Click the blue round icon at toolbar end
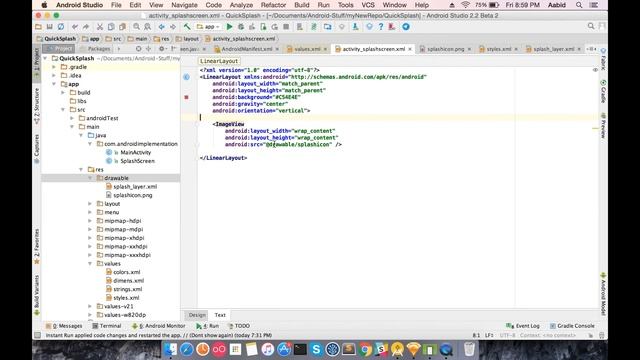 pos(406,27)
